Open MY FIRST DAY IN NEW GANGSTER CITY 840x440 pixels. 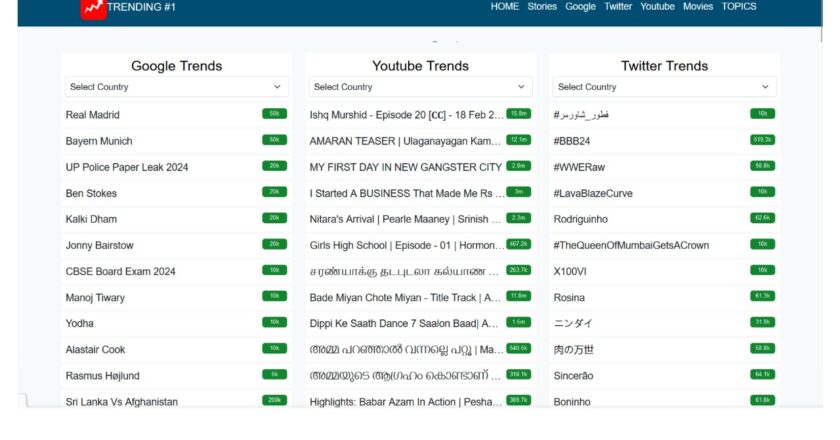click(406, 167)
